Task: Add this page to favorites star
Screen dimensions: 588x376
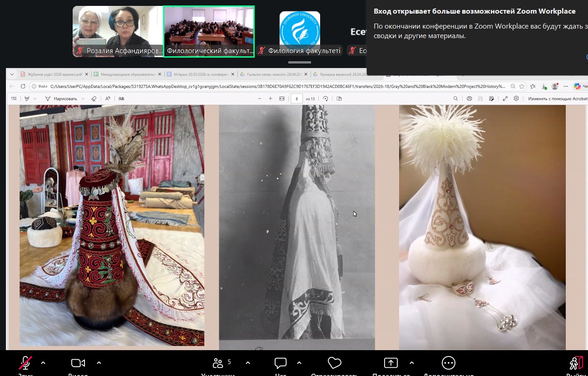Action: (522, 86)
